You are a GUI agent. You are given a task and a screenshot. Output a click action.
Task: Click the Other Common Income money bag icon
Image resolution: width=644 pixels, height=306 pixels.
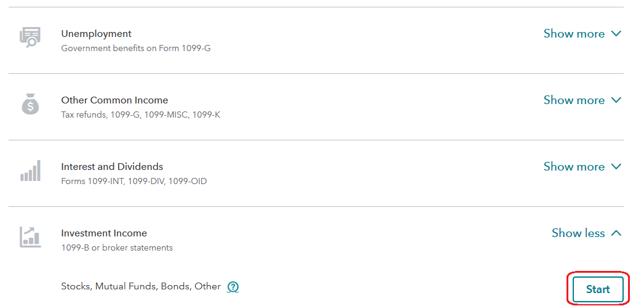click(30, 103)
